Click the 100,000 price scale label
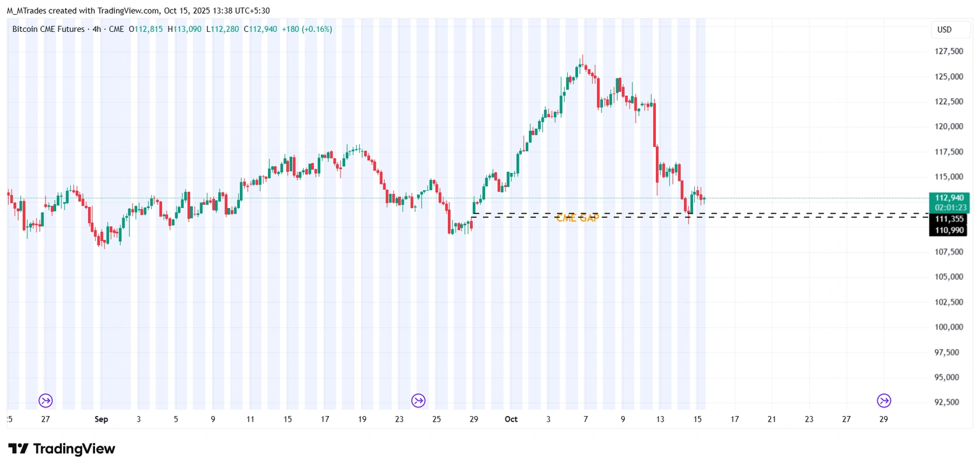The image size is (980, 469). (949, 327)
